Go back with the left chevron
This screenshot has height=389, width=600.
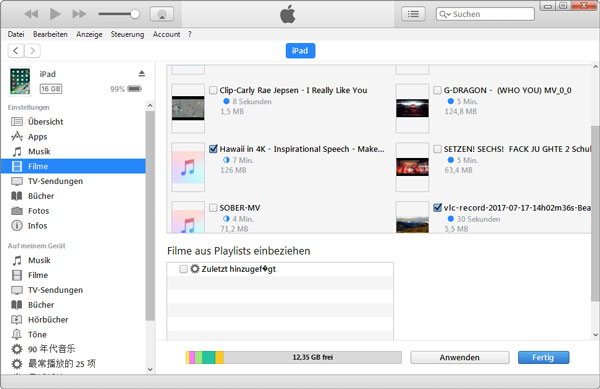tap(16, 50)
